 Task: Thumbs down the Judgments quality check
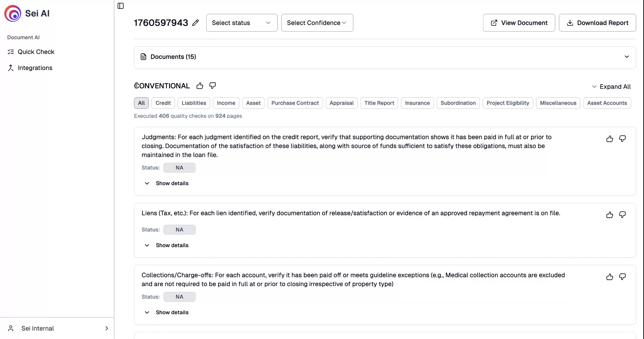pyautogui.click(x=622, y=138)
